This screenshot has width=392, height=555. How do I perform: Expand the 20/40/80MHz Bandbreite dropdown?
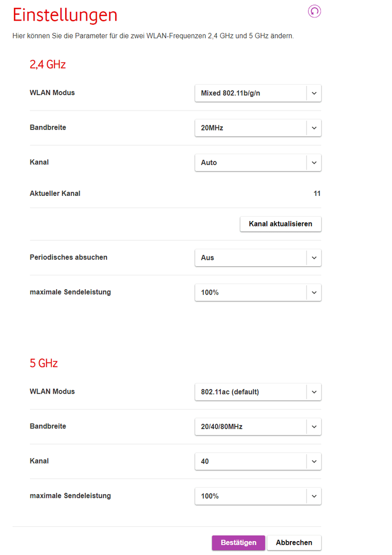[258, 427]
